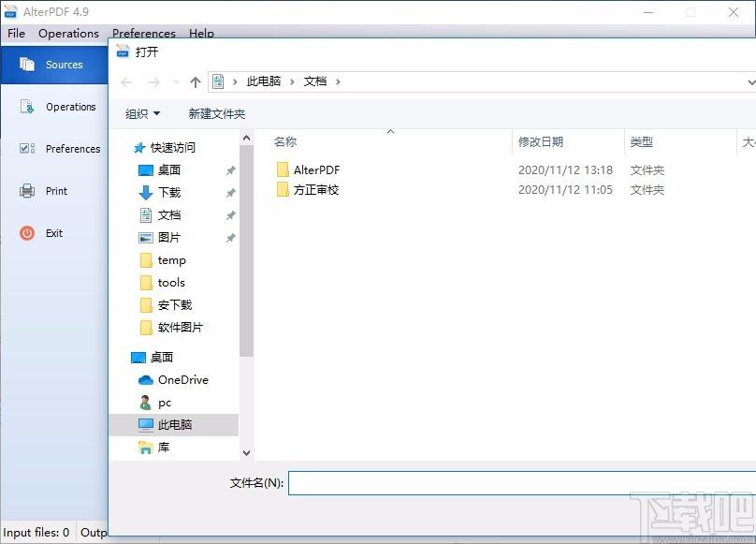Select 图片 in the navigation pane
This screenshot has width=756, height=544.
click(x=169, y=238)
